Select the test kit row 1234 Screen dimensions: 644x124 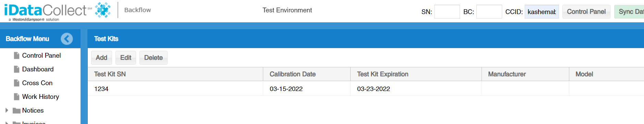pos(366,89)
